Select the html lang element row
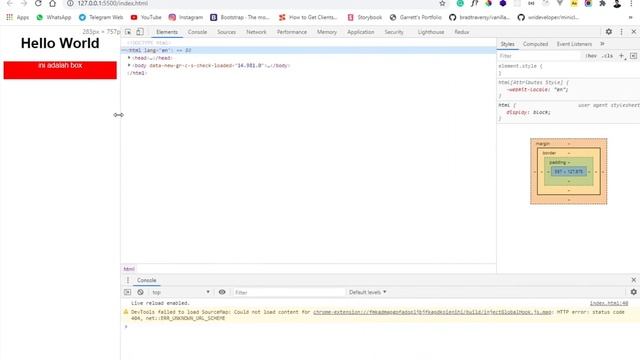 308,50
